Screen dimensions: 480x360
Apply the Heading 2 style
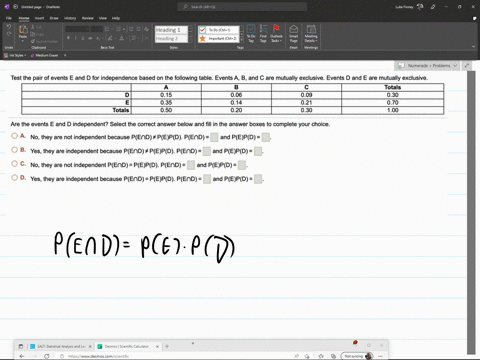click(x=171, y=39)
